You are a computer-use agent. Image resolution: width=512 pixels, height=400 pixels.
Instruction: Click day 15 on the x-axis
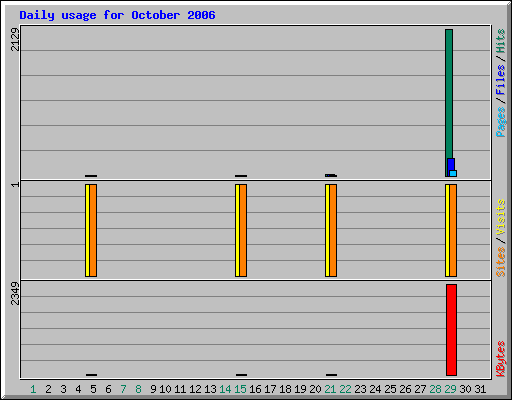click(240, 389)
